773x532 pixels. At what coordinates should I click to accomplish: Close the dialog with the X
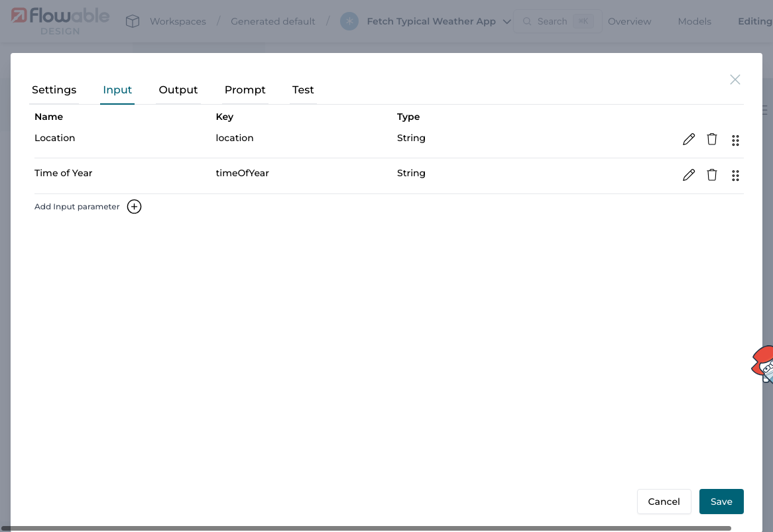coord(735,79)
